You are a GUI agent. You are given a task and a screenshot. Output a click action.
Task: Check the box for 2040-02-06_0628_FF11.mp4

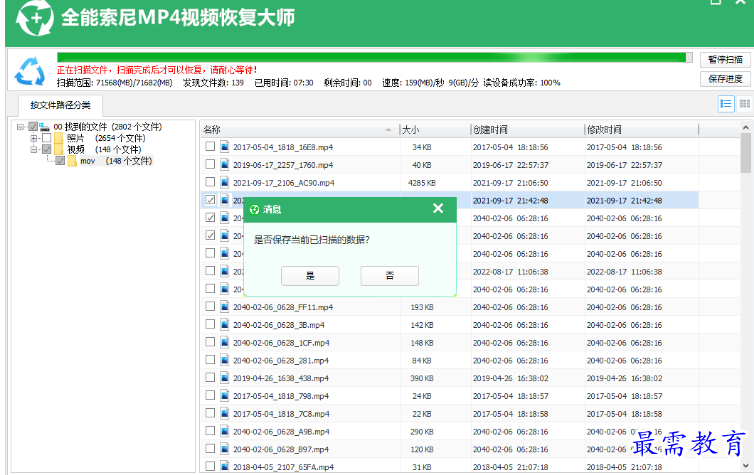[x=210, y=306]
